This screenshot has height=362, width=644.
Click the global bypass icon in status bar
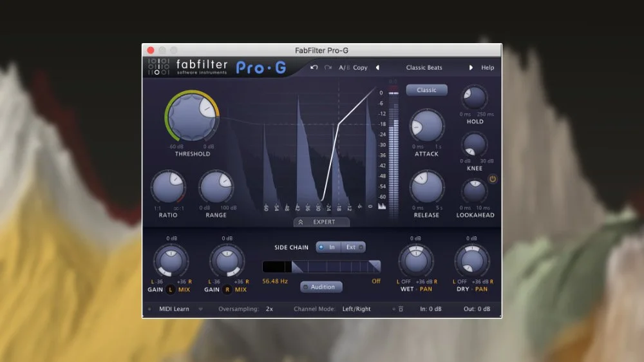point(401,309)
